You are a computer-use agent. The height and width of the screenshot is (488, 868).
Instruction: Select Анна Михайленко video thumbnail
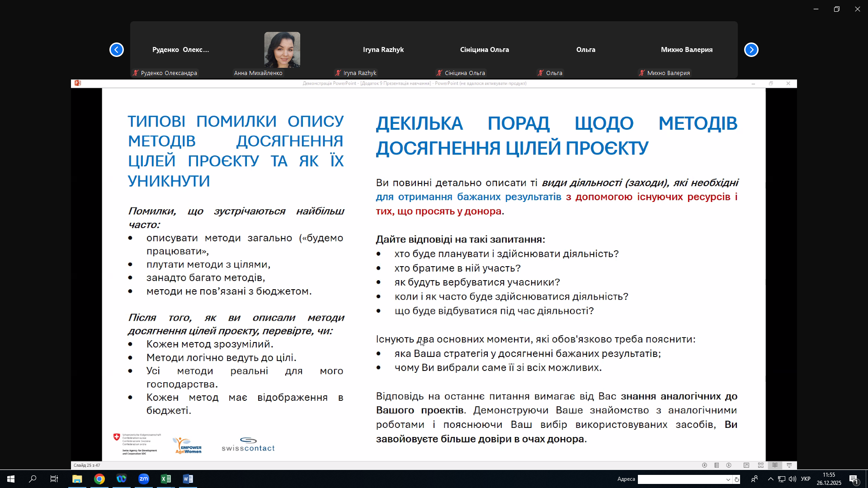coord(282,50)
